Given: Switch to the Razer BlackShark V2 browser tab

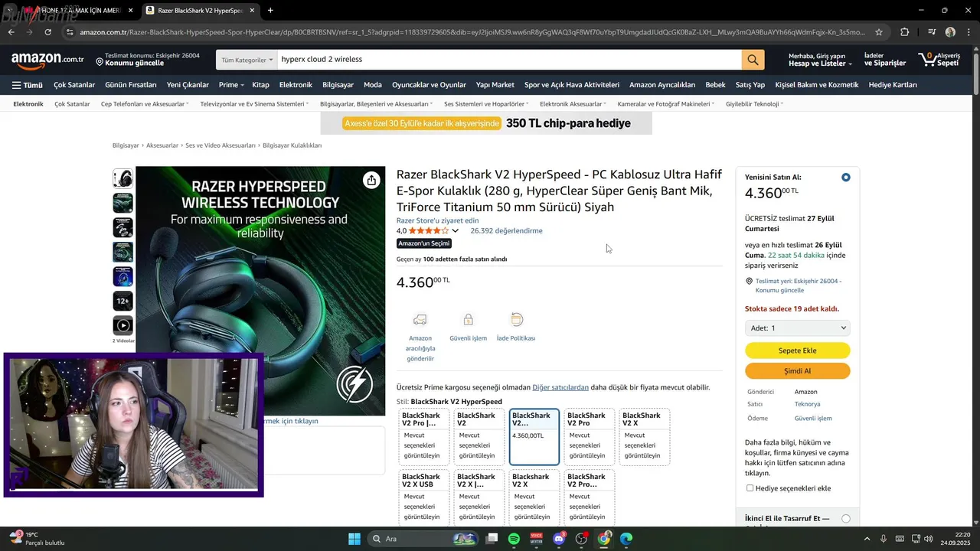Looking at the screenshot, I should tap(200, 11).
